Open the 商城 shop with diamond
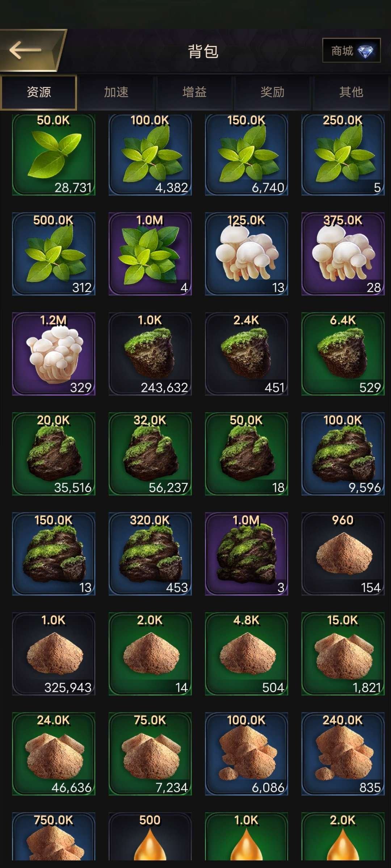 (351, 51)
